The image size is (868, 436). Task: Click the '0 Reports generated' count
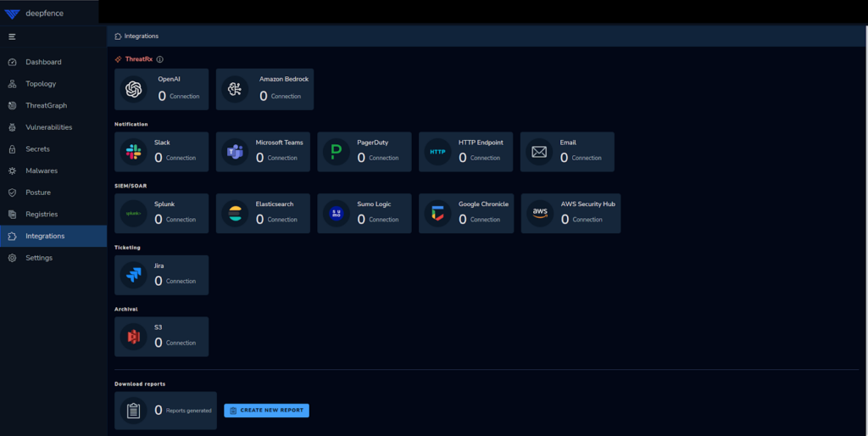click(183, 411)
